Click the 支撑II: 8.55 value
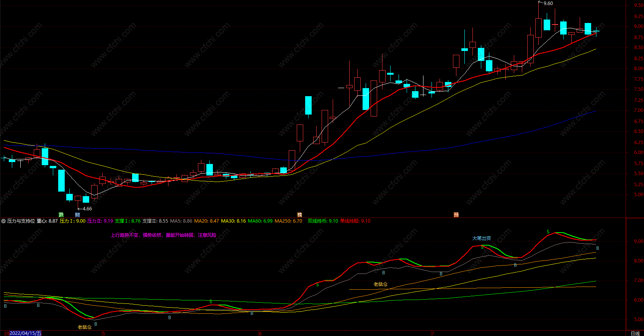644x336 pixels. pos(155,221)
